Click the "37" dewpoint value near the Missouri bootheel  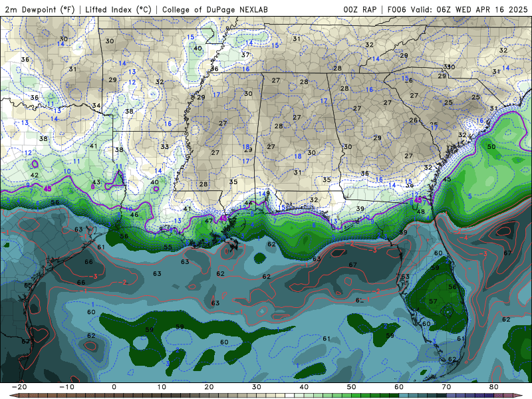click(x=245, y=55)
